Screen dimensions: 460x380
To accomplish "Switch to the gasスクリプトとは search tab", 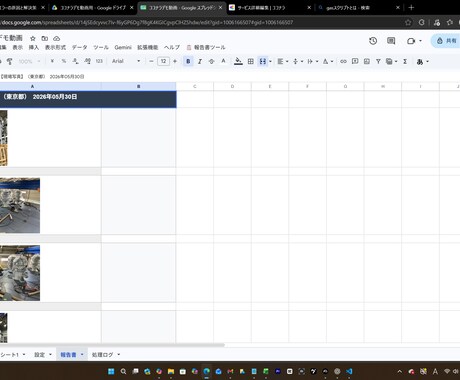I will tap(358, 7).
